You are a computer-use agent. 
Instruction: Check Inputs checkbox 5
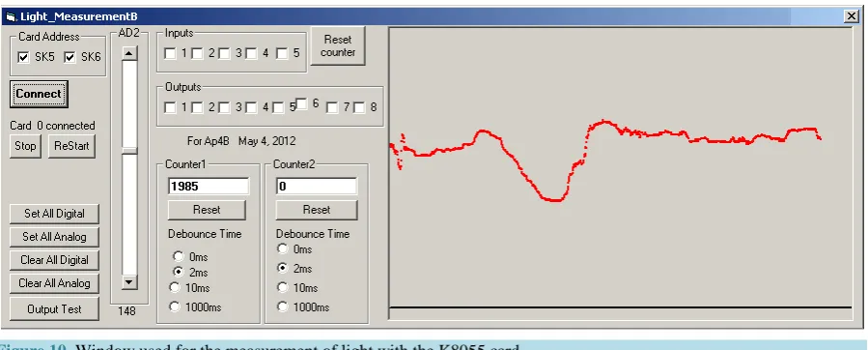282,54
